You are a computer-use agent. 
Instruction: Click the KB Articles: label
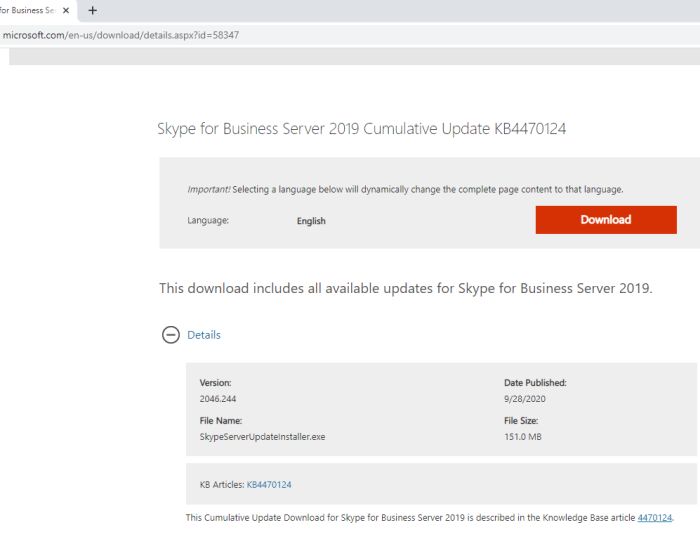click(x=222, y=485)
